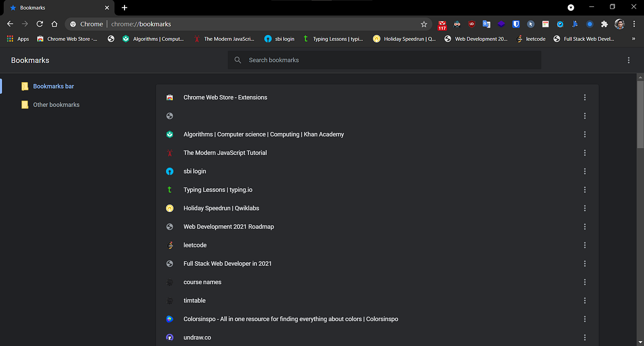Screen dimensions: 644x346
Task: Click the leetcode favicon in the bookmarks list
Action: click(170, 245)
